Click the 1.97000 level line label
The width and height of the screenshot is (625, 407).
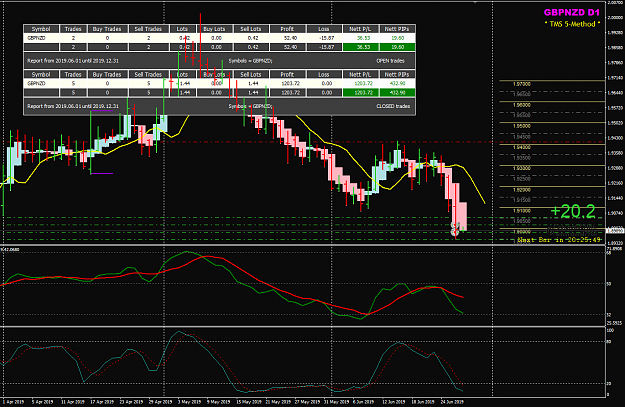(522, 84)
